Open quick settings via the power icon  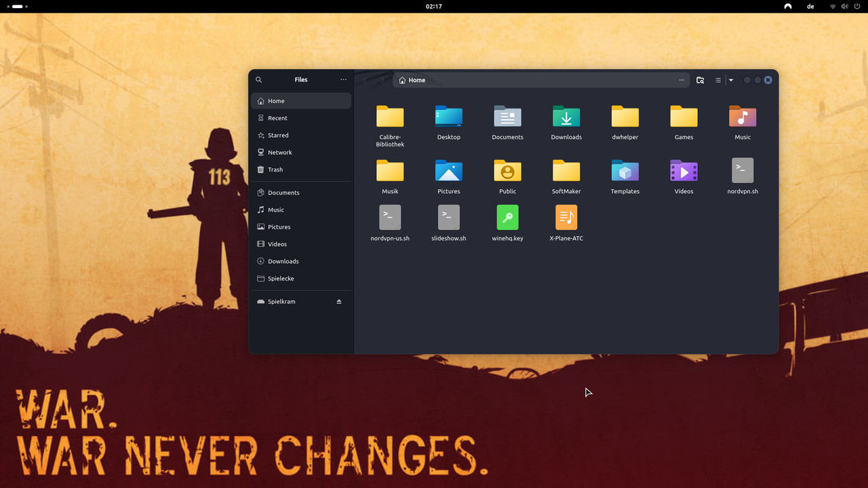tap(857, 6)
